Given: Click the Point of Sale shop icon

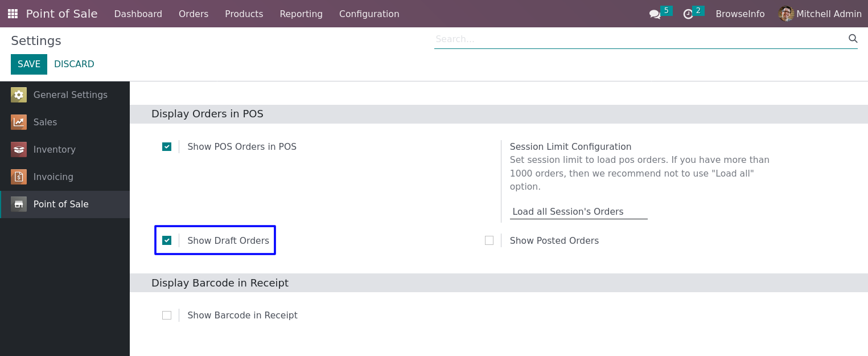Looking at the screenshot, I should point(19,204).
